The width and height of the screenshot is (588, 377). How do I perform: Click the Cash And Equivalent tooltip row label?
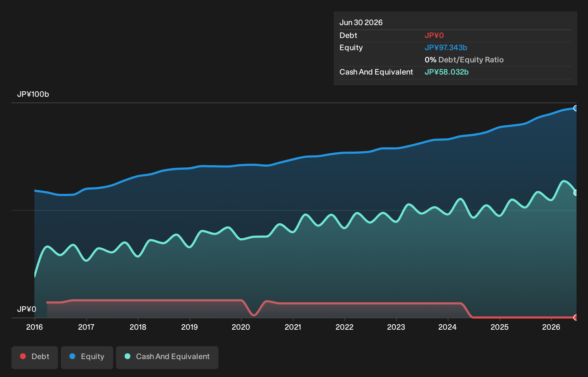pos(376,72)
